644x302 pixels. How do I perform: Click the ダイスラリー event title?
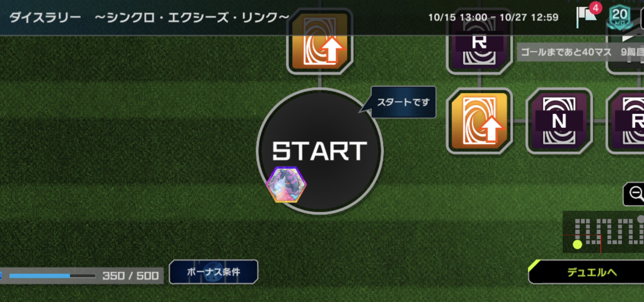[x=45, y=17]
